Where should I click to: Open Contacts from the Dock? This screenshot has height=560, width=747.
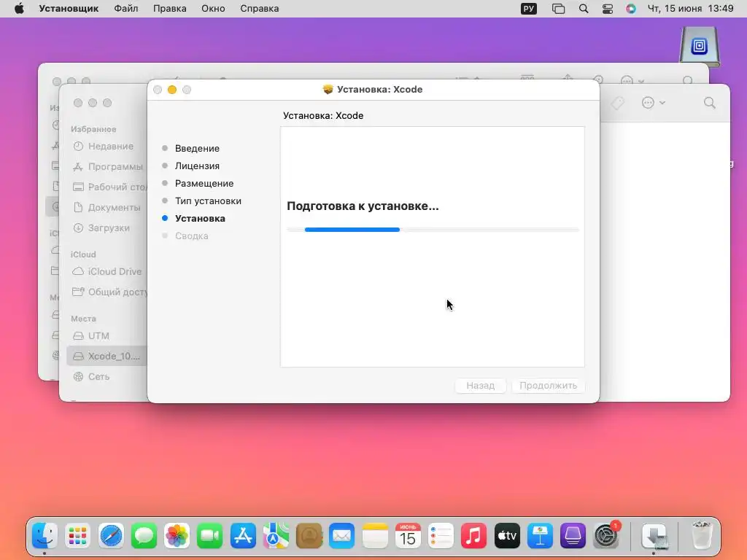coord(309,536)
